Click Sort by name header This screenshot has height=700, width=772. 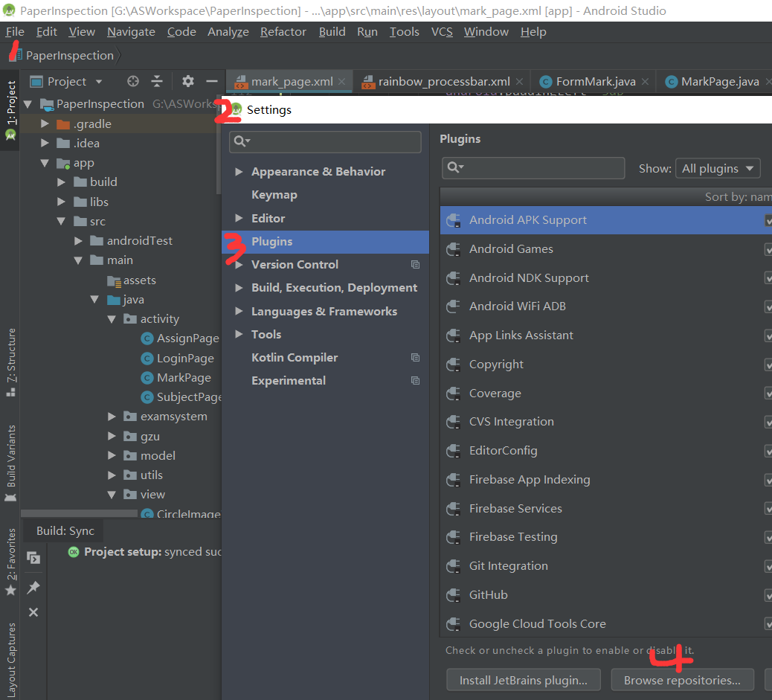738,197
